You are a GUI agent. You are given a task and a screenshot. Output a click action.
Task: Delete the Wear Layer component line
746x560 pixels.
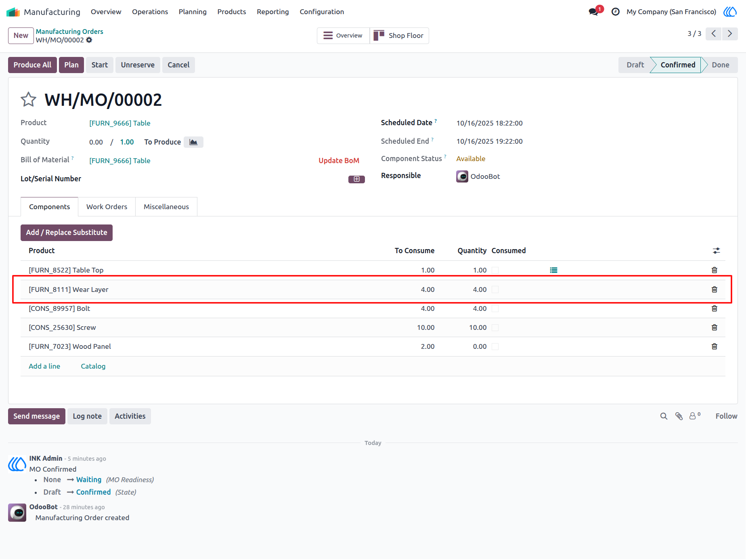coord(715,289)
